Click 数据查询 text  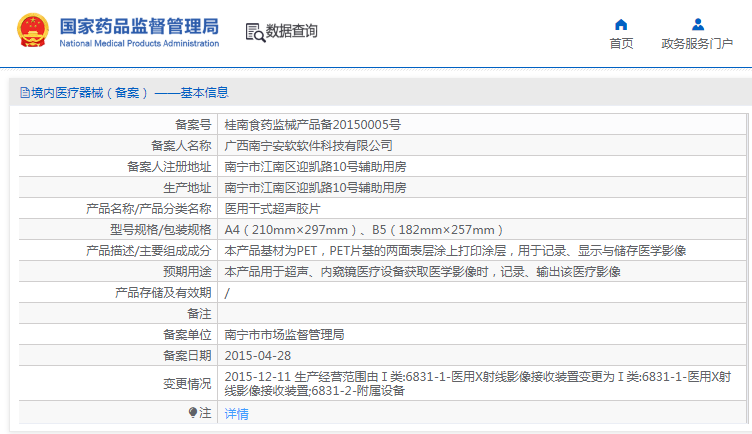(292, 31)
